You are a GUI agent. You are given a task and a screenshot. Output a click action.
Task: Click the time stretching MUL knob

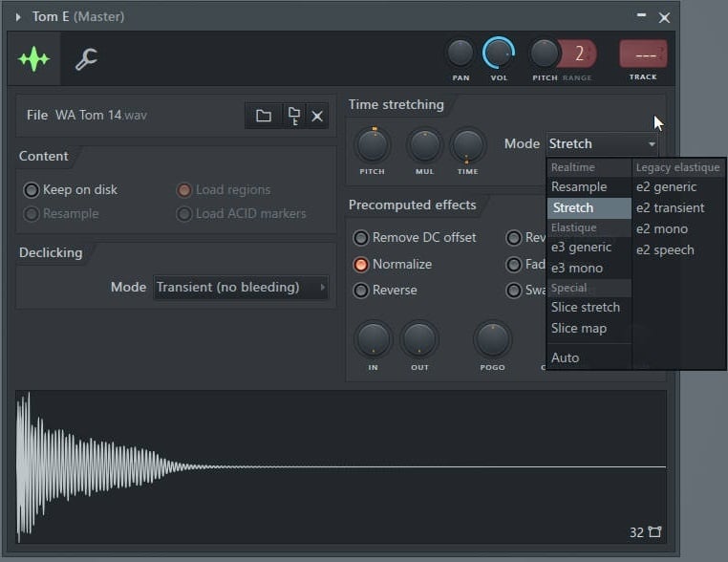click(424, 145)
